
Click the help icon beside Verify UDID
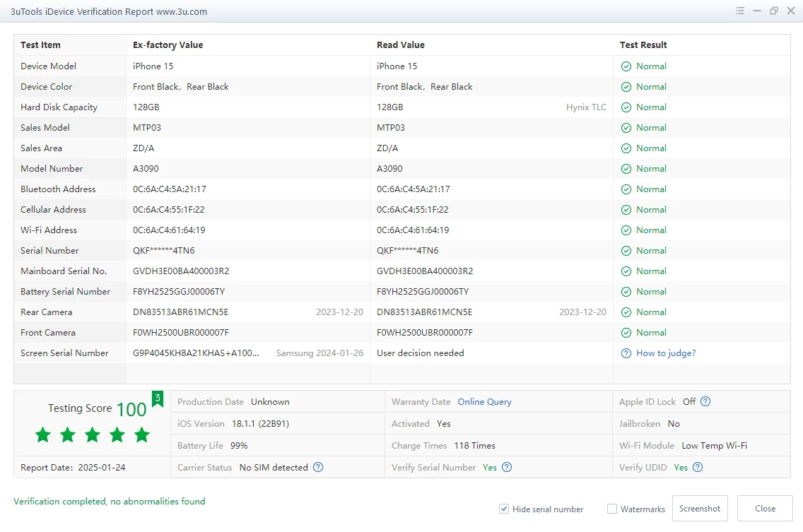tap(698, 467)
